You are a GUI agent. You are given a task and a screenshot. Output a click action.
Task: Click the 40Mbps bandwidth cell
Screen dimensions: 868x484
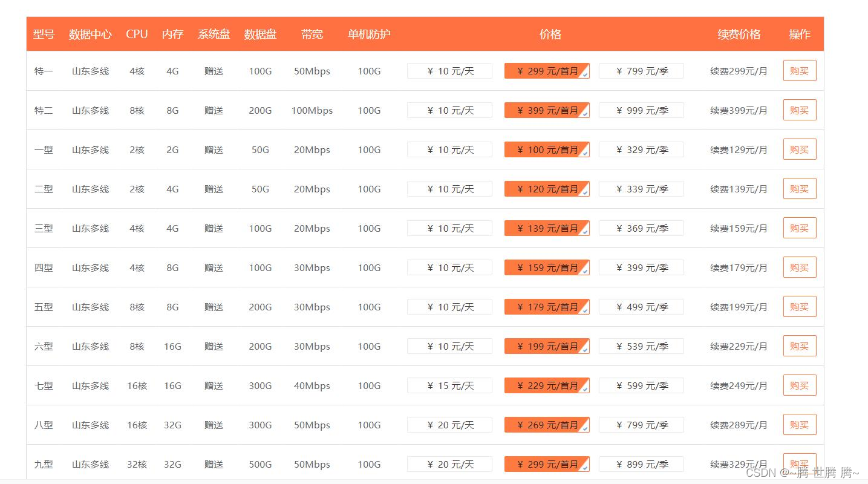(312, 385)
